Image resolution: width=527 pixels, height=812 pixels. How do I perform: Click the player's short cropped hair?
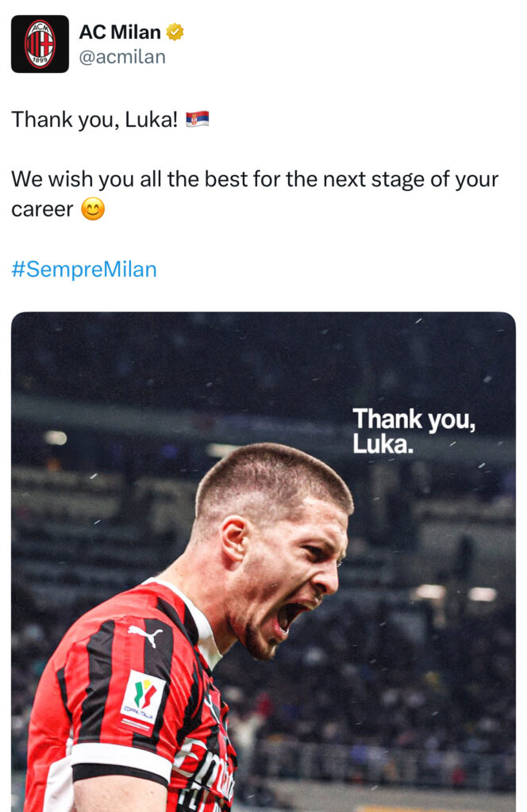point(272,479)
